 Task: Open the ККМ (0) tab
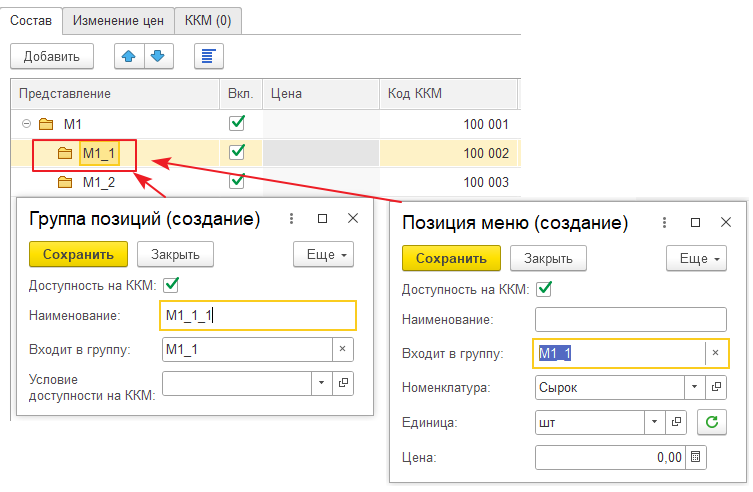click(x=207, y=19)
